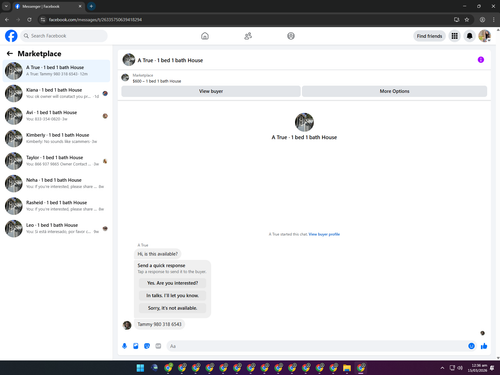This screenshot has height=375, width=500.
Task: Reload the page in Chrome
Action: 29,20
